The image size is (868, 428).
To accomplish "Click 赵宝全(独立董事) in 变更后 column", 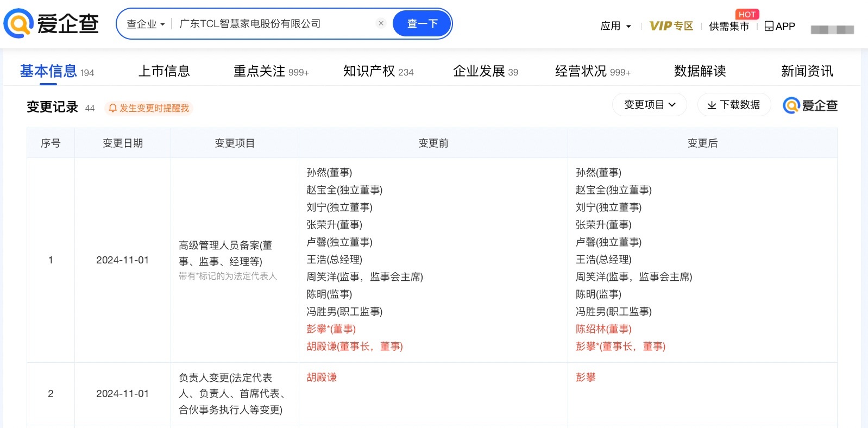I will coord(614,190).
